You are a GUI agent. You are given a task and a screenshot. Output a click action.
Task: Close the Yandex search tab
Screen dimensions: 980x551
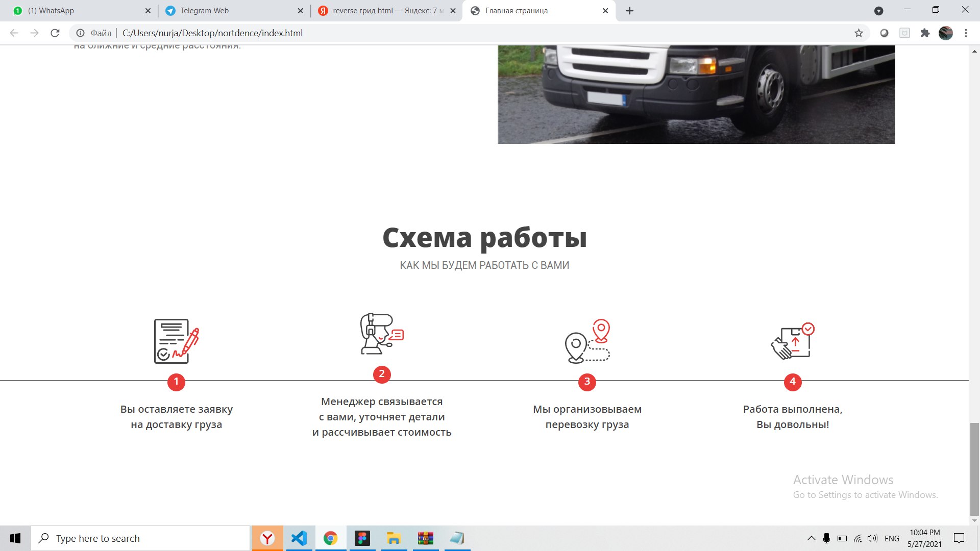[x=453, y=11]
